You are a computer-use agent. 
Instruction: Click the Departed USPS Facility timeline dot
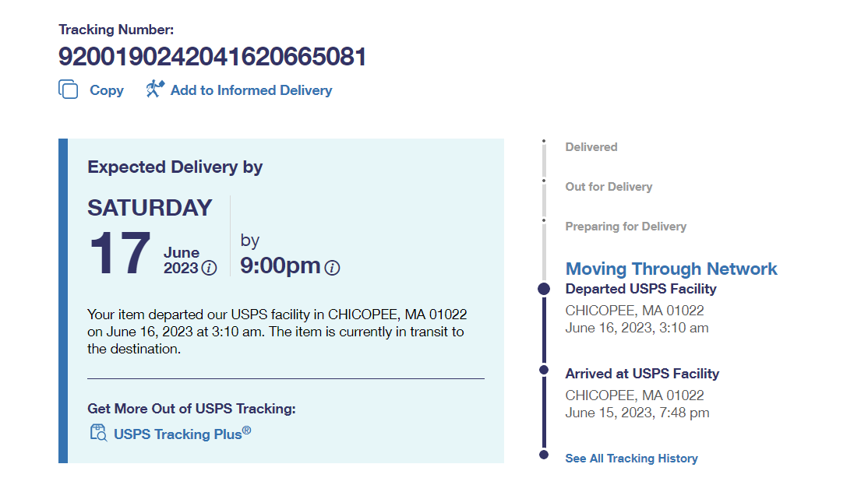click(544, 289)
